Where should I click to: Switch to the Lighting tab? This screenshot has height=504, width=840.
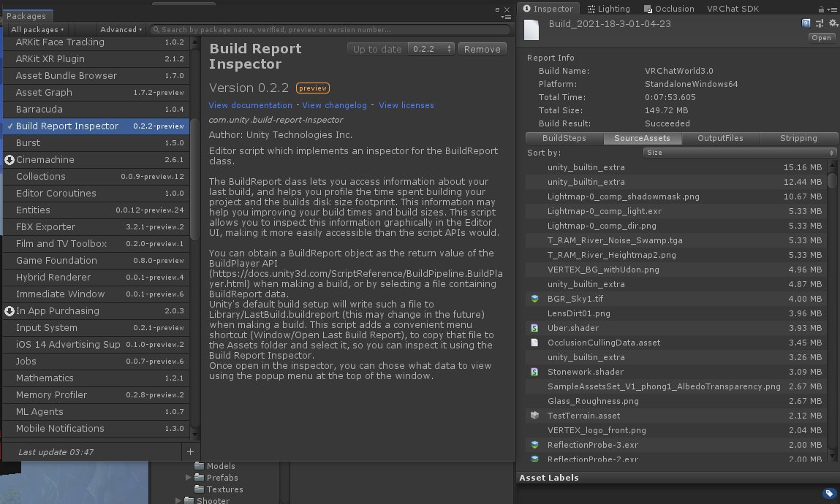coord(608,9)
